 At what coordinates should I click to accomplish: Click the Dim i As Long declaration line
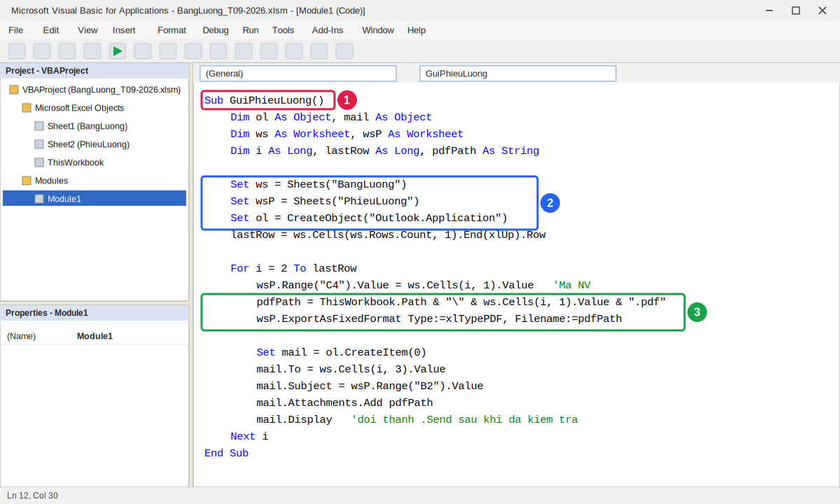384,151
